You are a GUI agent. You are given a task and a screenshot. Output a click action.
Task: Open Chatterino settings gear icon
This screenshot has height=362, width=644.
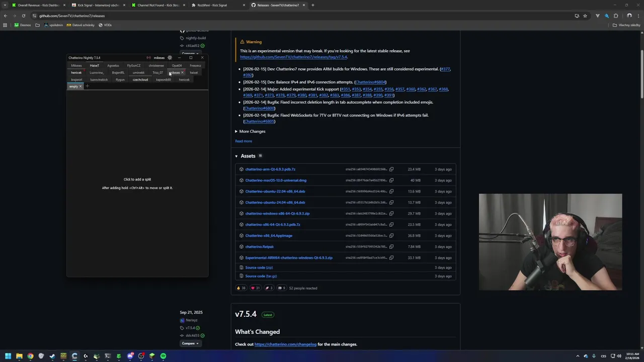tap(170, 58)
